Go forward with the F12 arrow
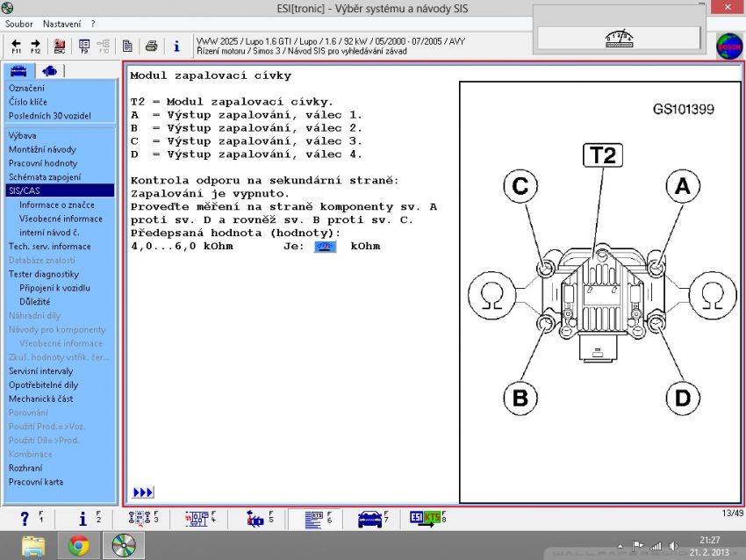 pyautogui.click(x=35, y=46)
